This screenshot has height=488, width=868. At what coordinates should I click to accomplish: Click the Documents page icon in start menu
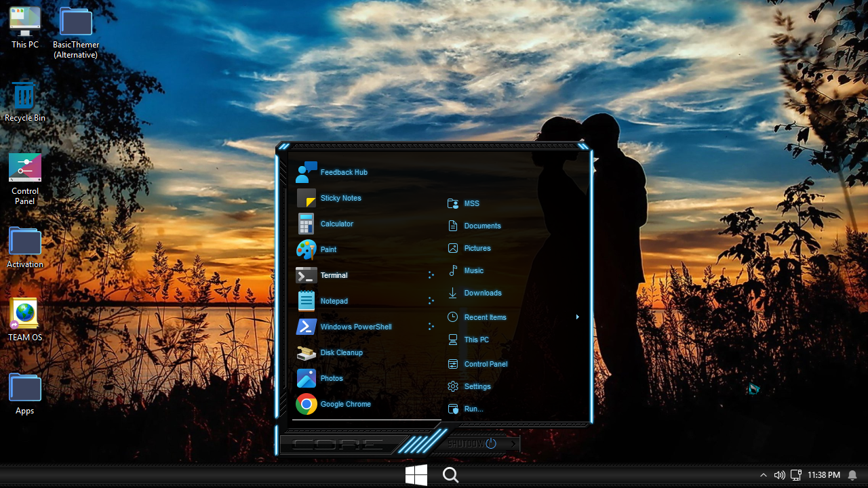(453, 226)
